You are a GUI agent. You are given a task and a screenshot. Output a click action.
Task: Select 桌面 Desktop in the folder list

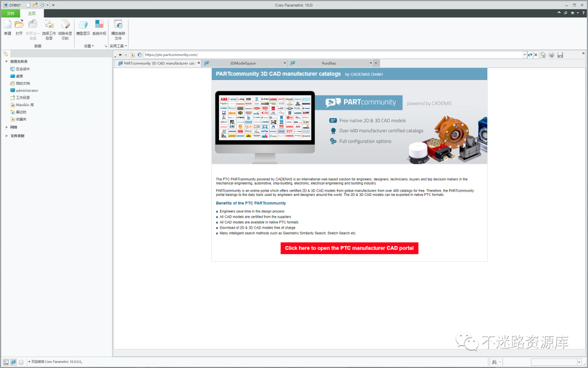pyautogui.click(x=16, y=76)
